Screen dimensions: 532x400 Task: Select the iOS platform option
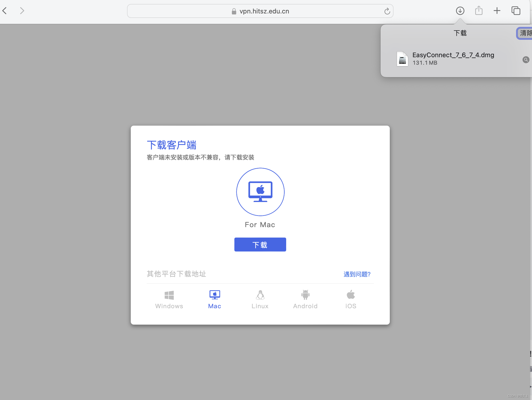[x=351, y=300]
